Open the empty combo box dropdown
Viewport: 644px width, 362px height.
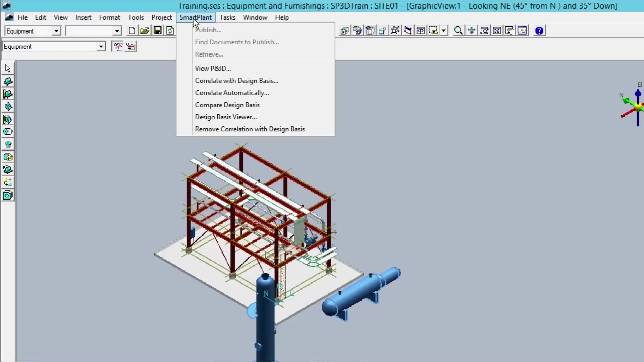(117, 31)
